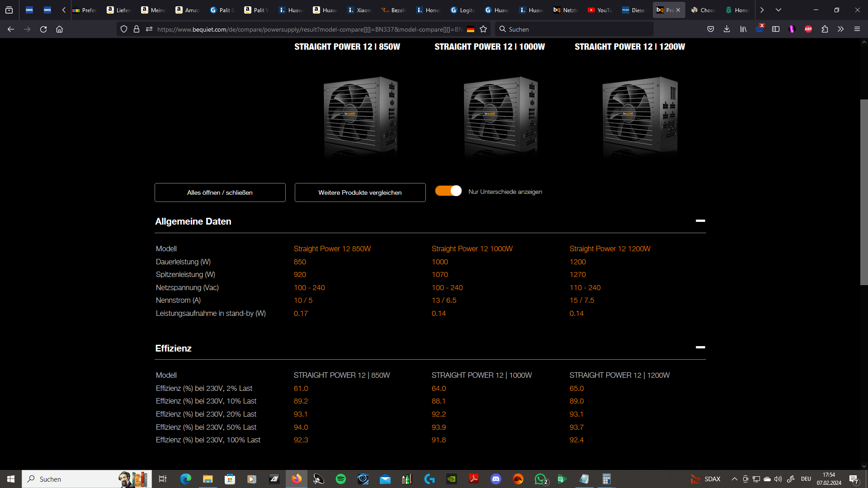
Task: Open File Explorer from taskbar
Action: 208,479
